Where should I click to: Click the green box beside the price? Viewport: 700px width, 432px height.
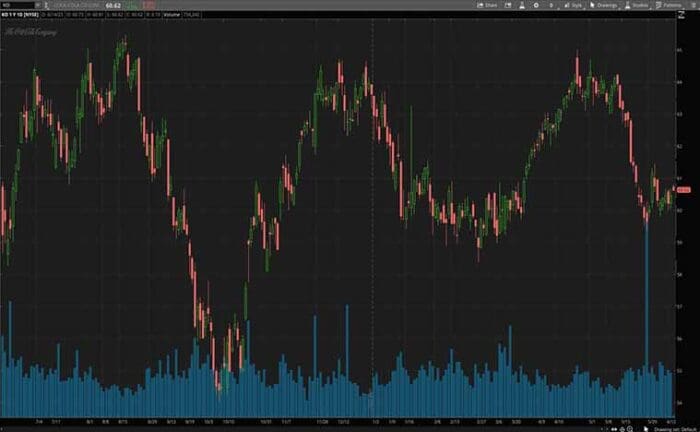click(132, 5)
